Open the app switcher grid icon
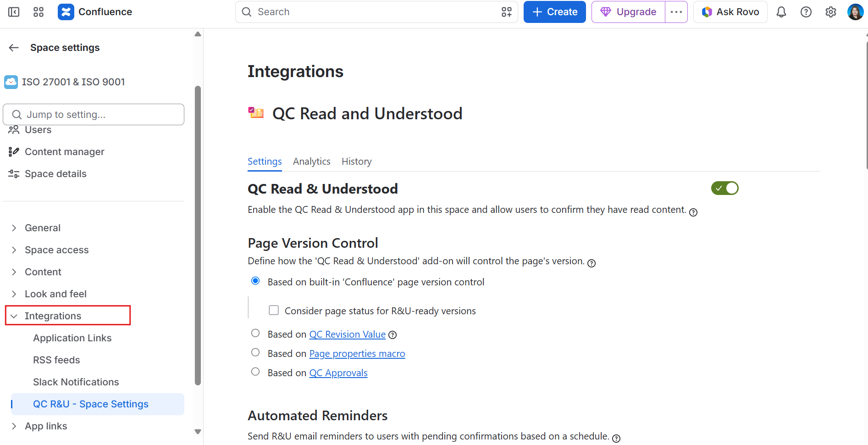Image resolution: width=868 pixels, height=445 pixels. 39,12
